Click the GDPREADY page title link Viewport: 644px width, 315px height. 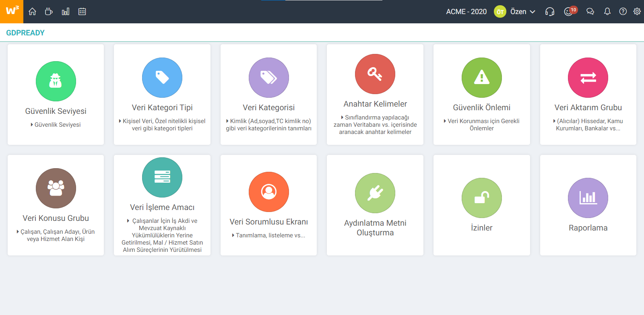click(x=25, y=33)
